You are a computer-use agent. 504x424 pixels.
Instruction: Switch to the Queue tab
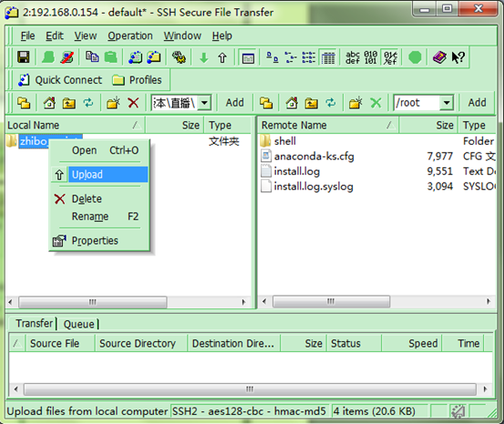[x=79, y=324]
